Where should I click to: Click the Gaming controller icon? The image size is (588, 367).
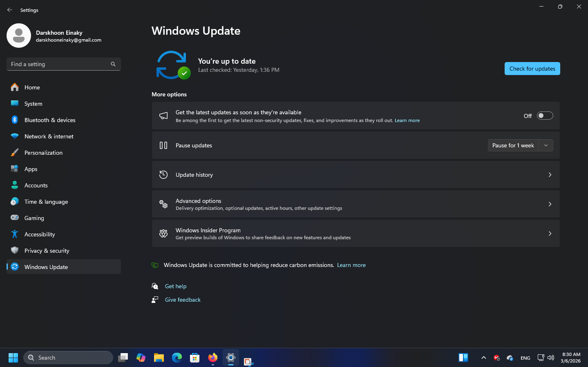coord(15,218)
